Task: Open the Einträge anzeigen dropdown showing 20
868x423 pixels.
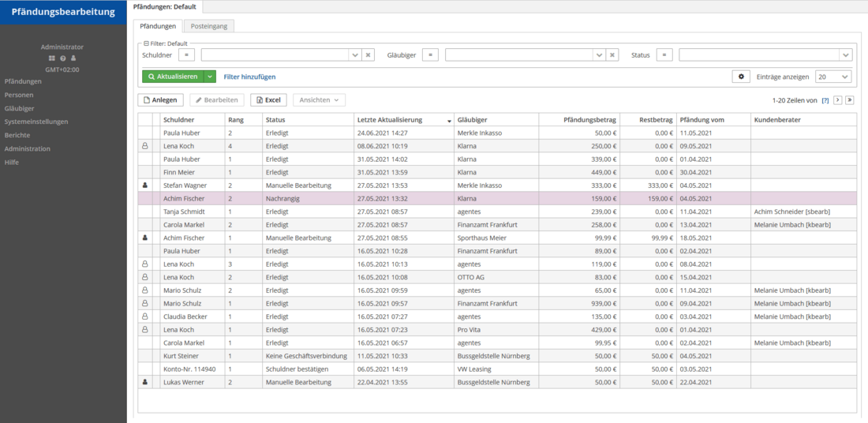Action: tap(844, 77)
